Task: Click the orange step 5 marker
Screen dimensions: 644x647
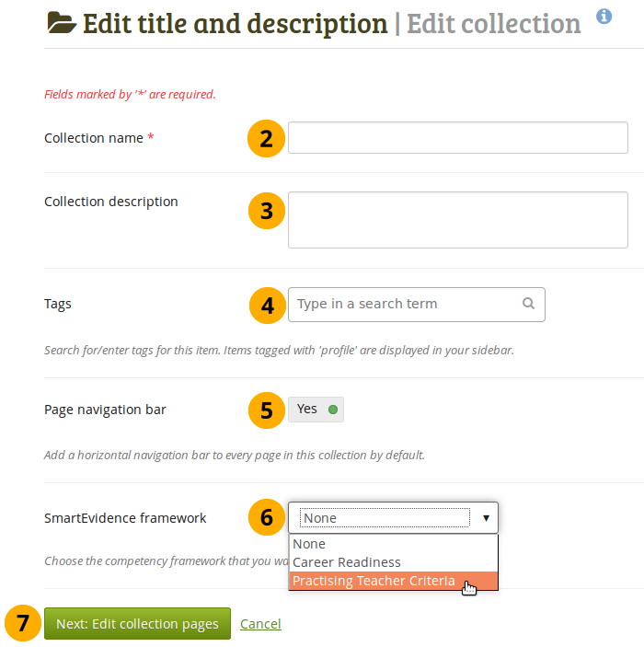Action: pyautogui.click(x=266, y=410)
